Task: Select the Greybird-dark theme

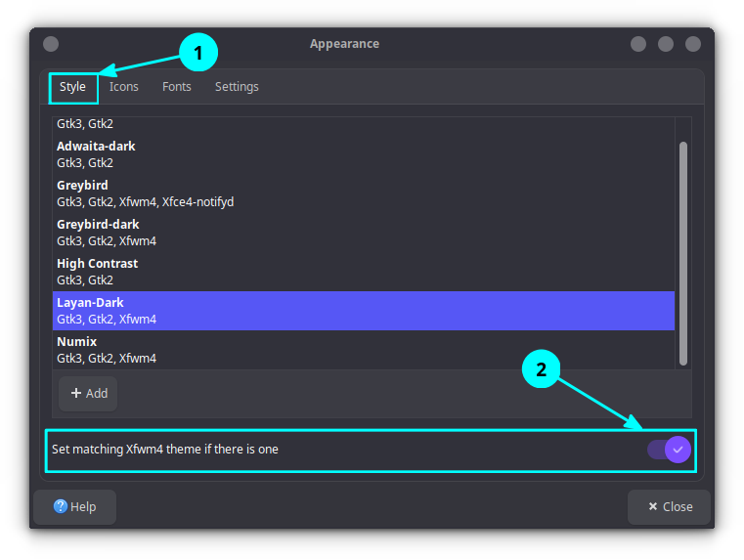Action: tap(364, 233)
